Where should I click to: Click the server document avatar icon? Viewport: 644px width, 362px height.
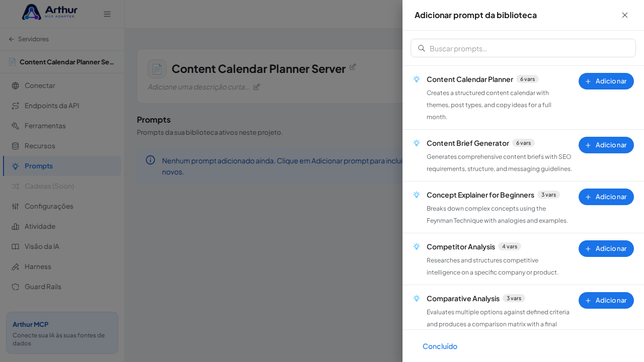[x=157, y=69]
